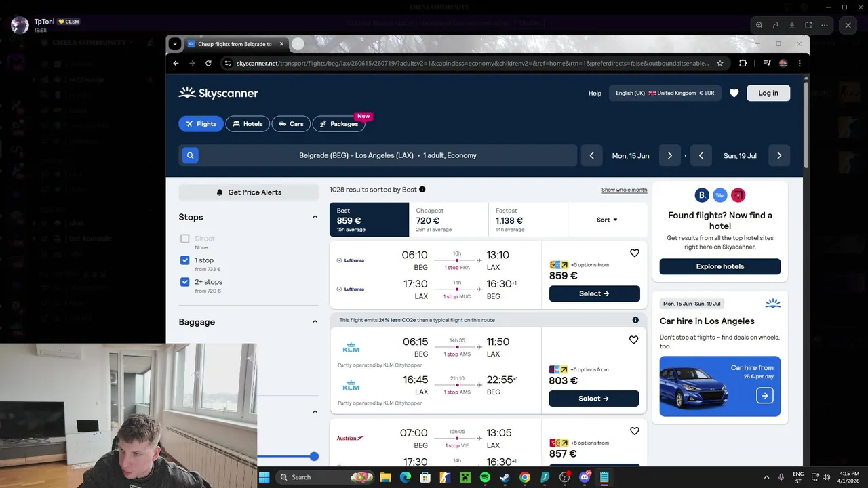
Task: Open the Chrome profile avatar
Action: (x=783, y=63)
